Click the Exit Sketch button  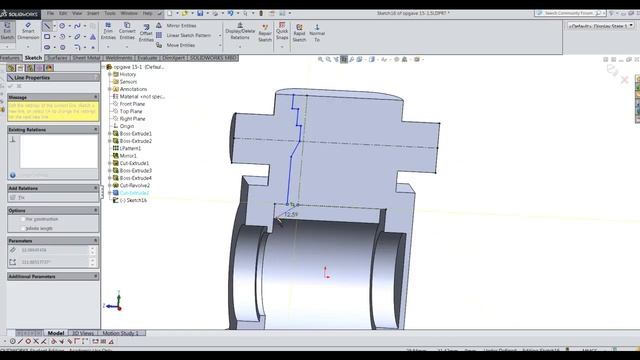7,31
